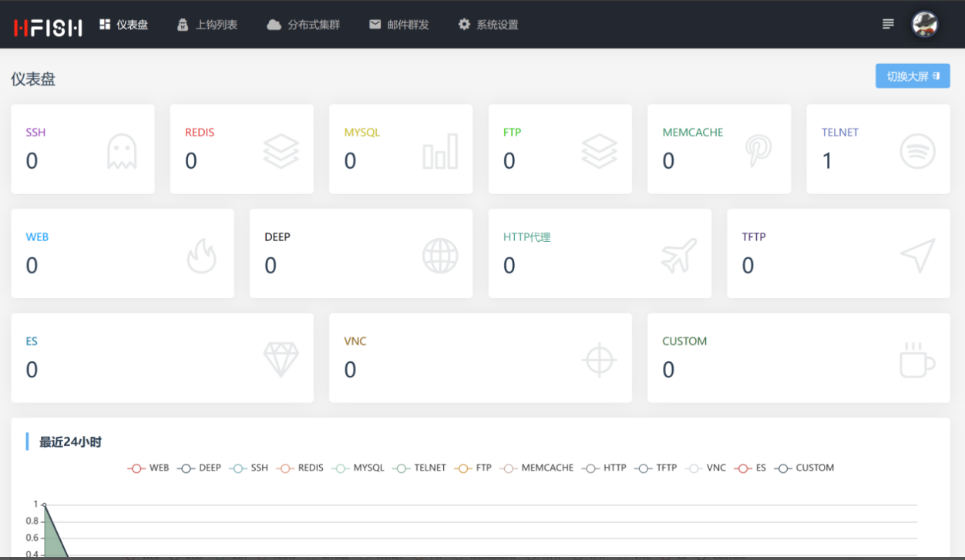The height and width of the screenshot is (560, 965).
Task: Click the flame icon in WEB card
Action: coord(202,256)
